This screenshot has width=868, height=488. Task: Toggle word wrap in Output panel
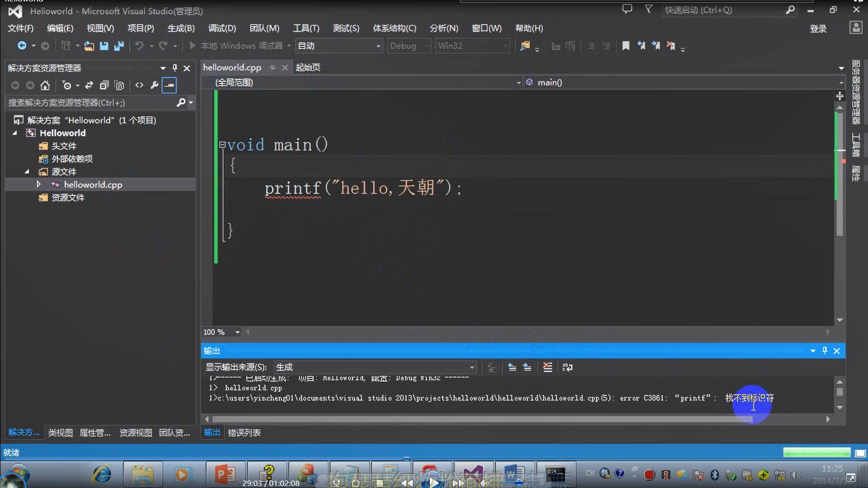pyautogui.click(x=567, y=367)
